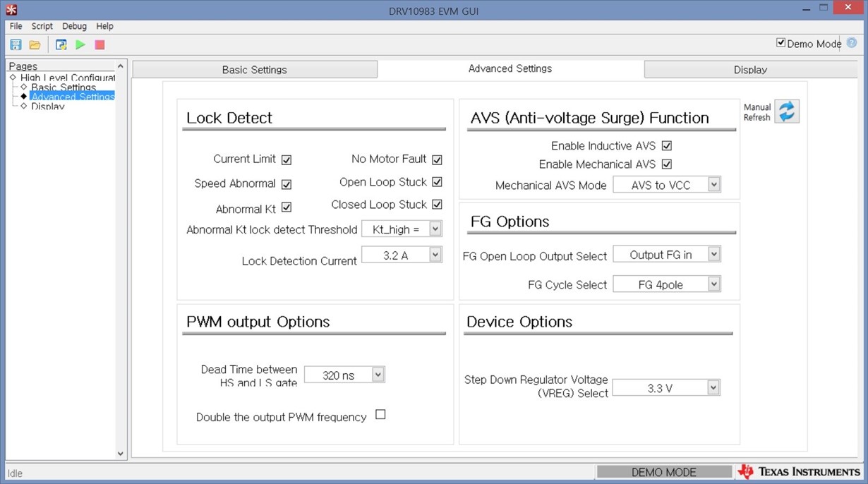Click the red Stop square icon
This screenshot has height=484, width=868.
pyautogui.click(x=100, y=44)
